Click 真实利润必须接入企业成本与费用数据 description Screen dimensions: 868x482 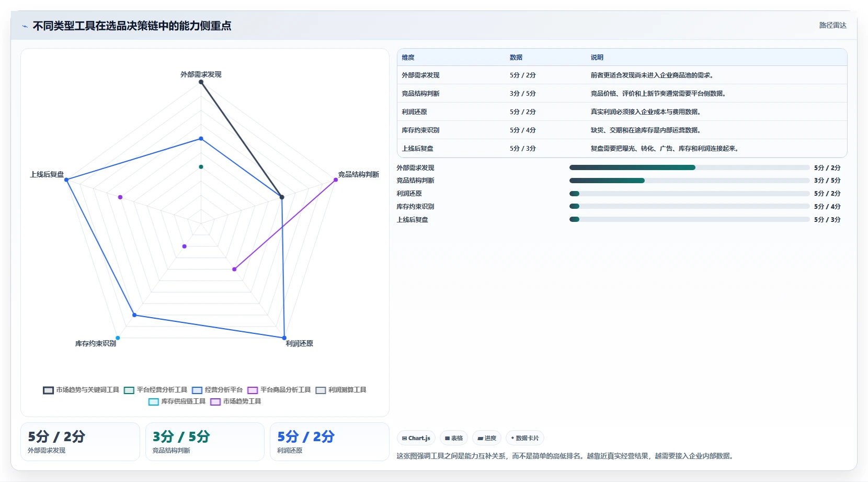coord(646,112)
